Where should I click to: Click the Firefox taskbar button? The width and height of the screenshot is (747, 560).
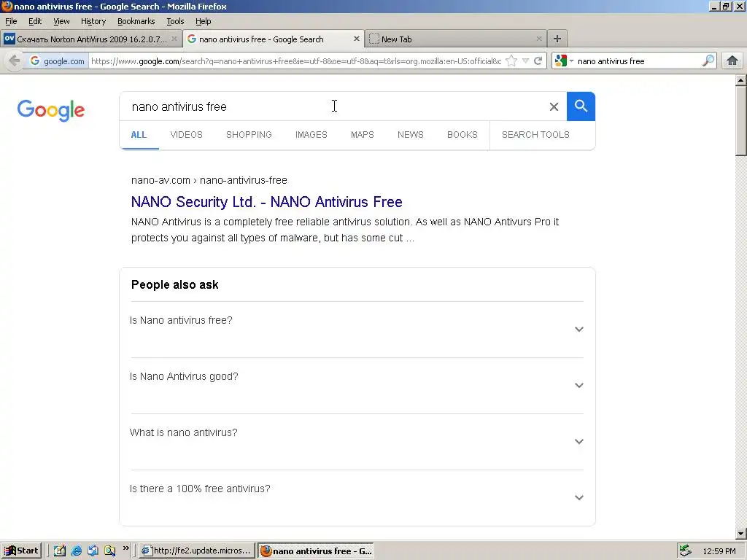click(x=316, y=551)
